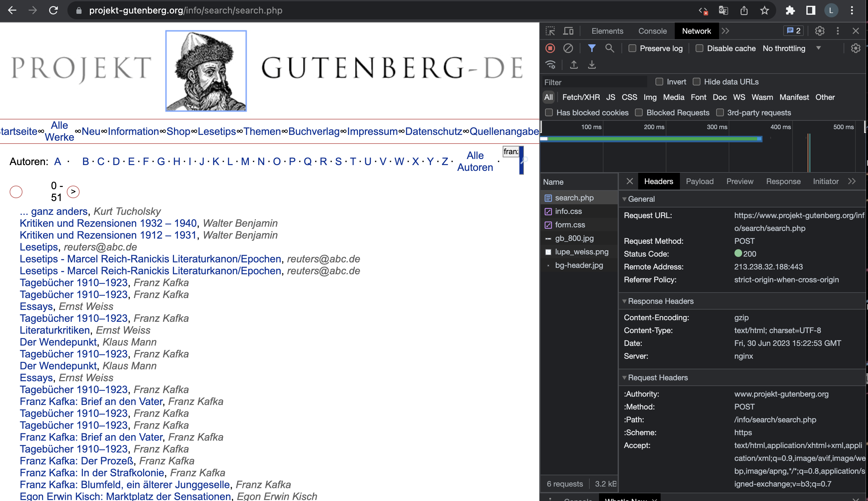Click the author search input field

511,152
